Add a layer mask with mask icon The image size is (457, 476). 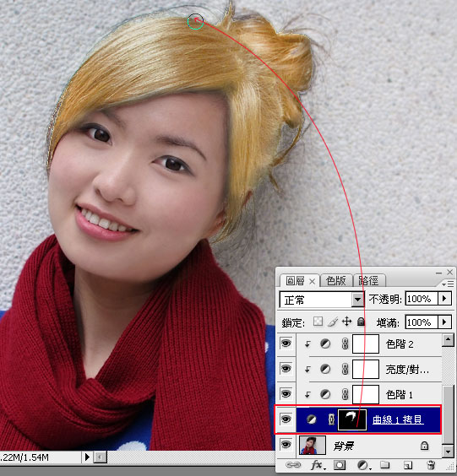coord(339,465)
